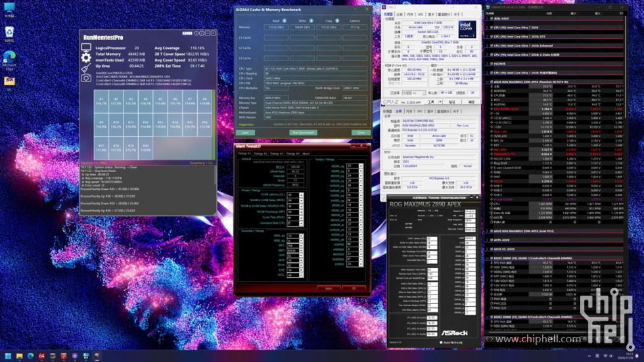
Task: Click the Memory Read result field in AIDA64
Action: 276,27
